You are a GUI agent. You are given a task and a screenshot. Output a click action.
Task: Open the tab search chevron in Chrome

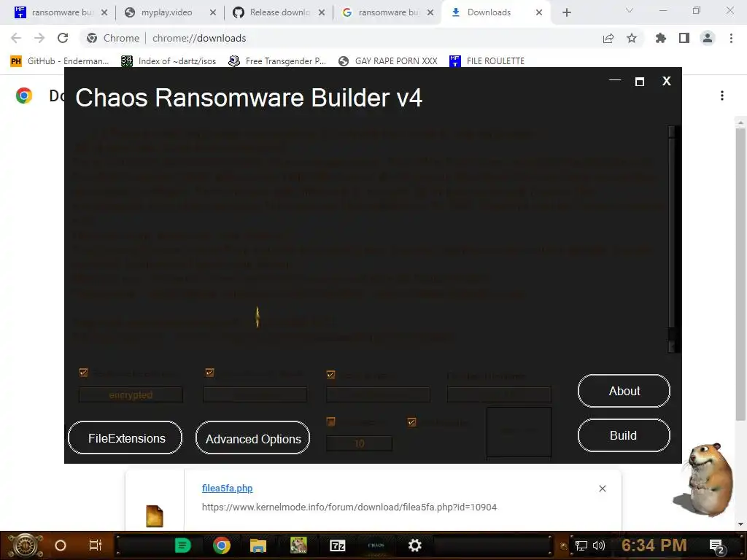630,11
